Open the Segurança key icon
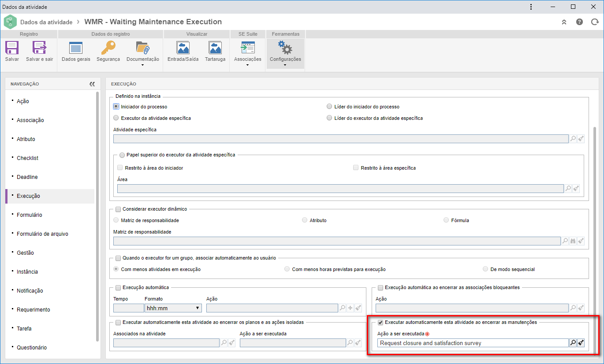Viewport: 604px width, 364px height. [108, 48]
